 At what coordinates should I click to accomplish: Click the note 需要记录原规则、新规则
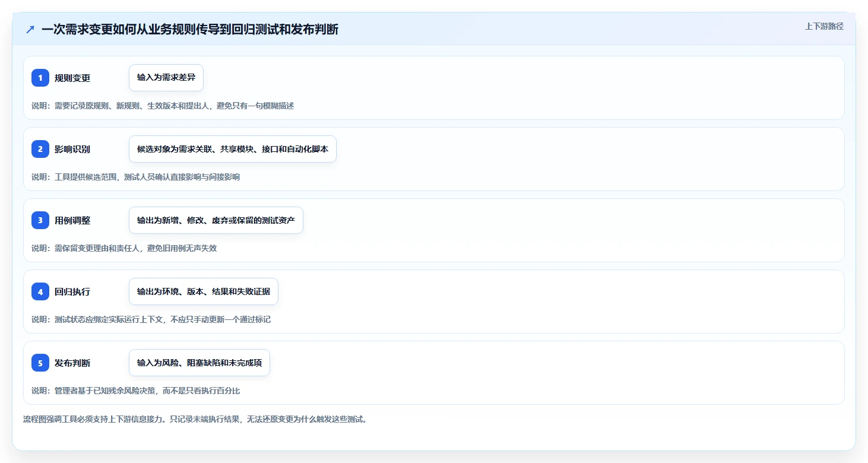pyautogui.click(x=163, y=106)
